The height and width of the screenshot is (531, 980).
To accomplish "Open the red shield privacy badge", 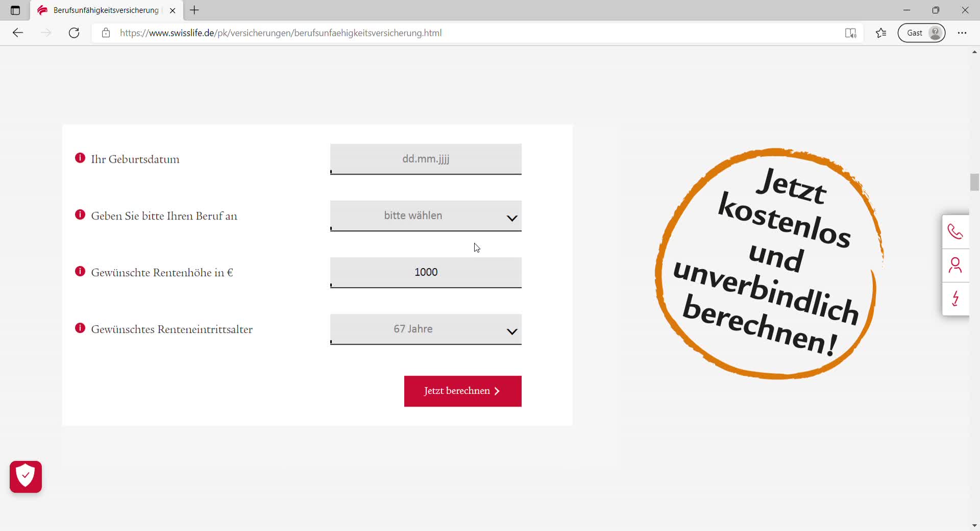I will [x=26, y=477].
